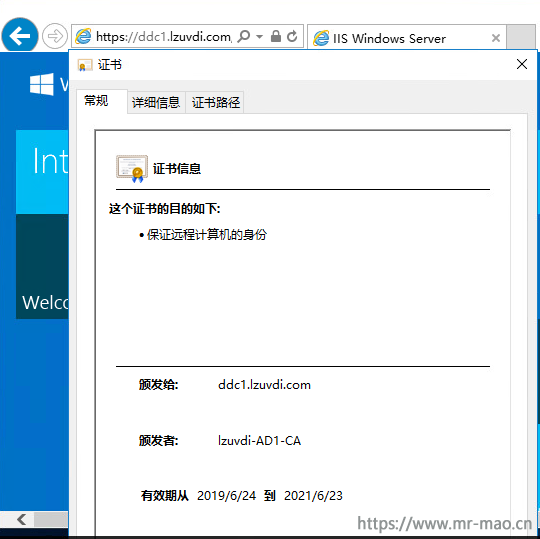Switch to the 详细信息 tab
Image resolution: width=540 pixels, height=539 pixels.
156,102
